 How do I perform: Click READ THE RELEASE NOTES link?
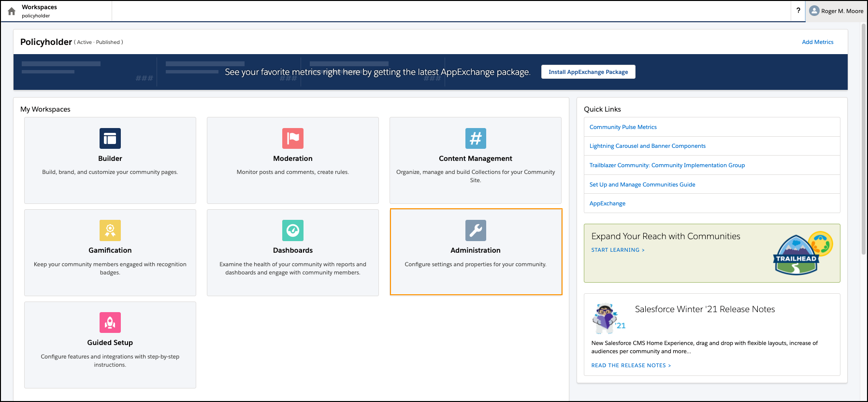(631, 365)
